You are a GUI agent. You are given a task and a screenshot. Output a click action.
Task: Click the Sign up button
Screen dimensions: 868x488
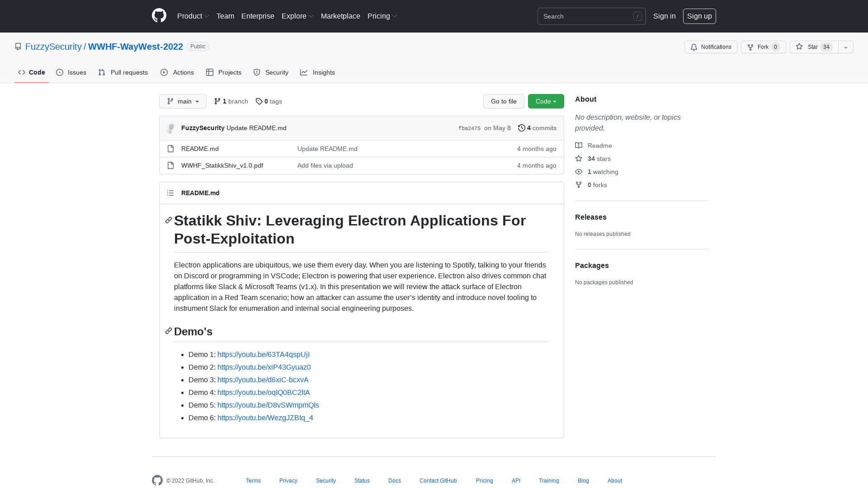pyautogui.click(x=699, y=16)
